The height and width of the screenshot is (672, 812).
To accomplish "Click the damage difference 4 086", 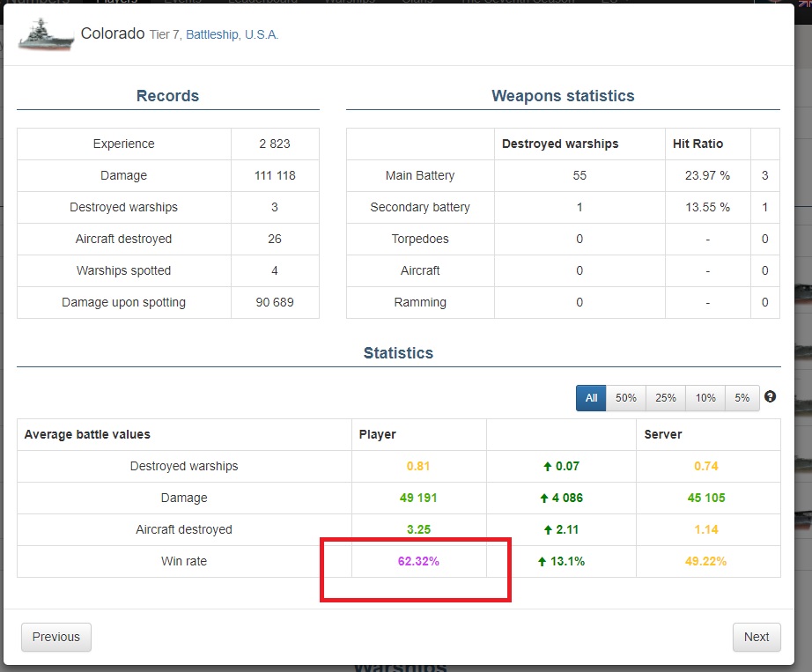I will click(561, 498).
